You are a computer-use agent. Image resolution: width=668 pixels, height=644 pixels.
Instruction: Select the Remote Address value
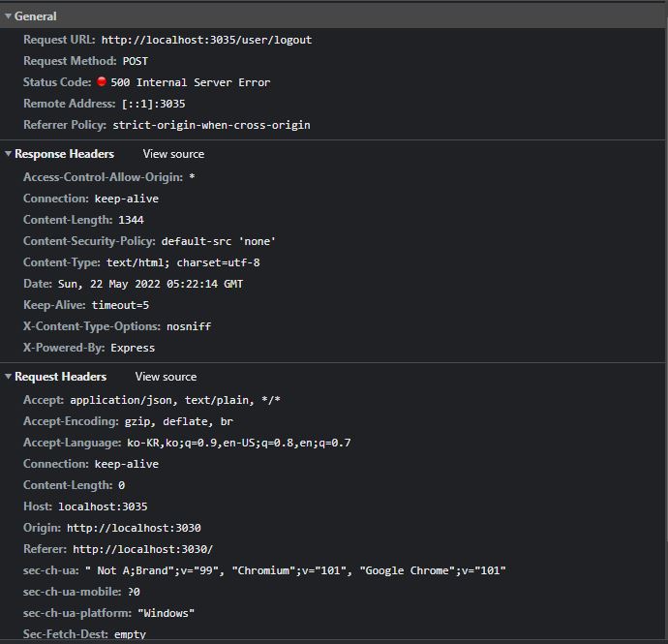click(x=153, y=104)
